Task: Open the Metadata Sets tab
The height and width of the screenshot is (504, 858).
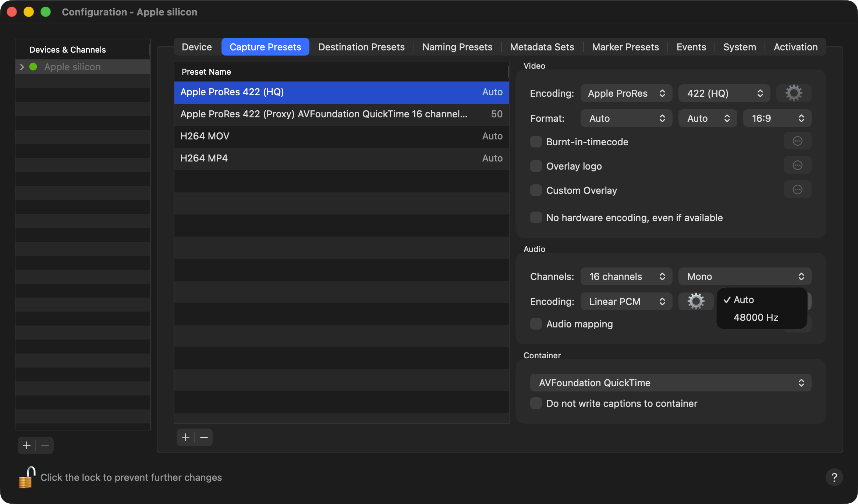Action: (x=542, y=47)
